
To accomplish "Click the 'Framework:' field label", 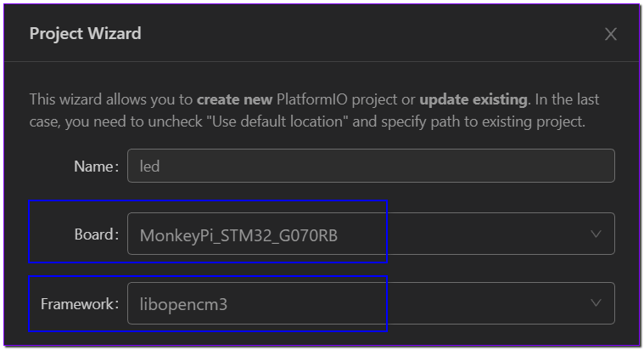I will (x=80, y=304).
